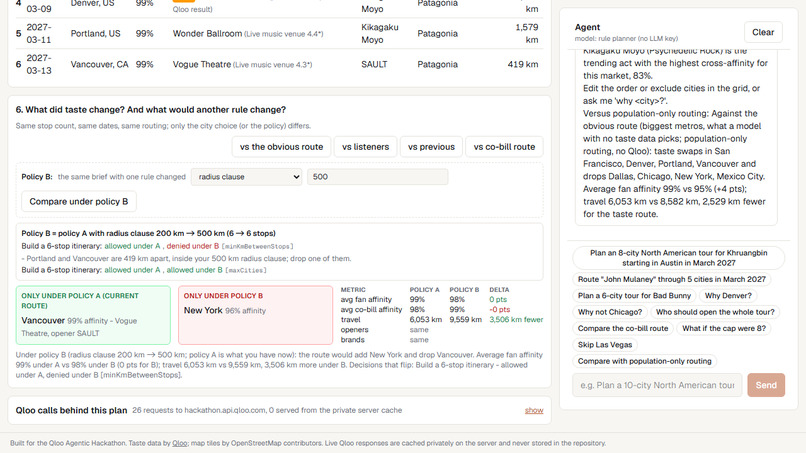Click the 'Only under policy B' New York card
The height and width of the screenshot is (453, 806).
click(x=255, y=315)
